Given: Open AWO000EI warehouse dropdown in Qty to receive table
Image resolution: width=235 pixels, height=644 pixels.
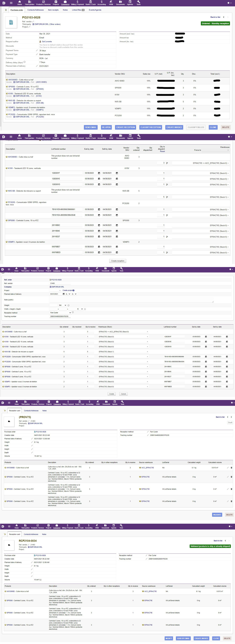Looking at the screenshot, I should click(x=123, y=332).
